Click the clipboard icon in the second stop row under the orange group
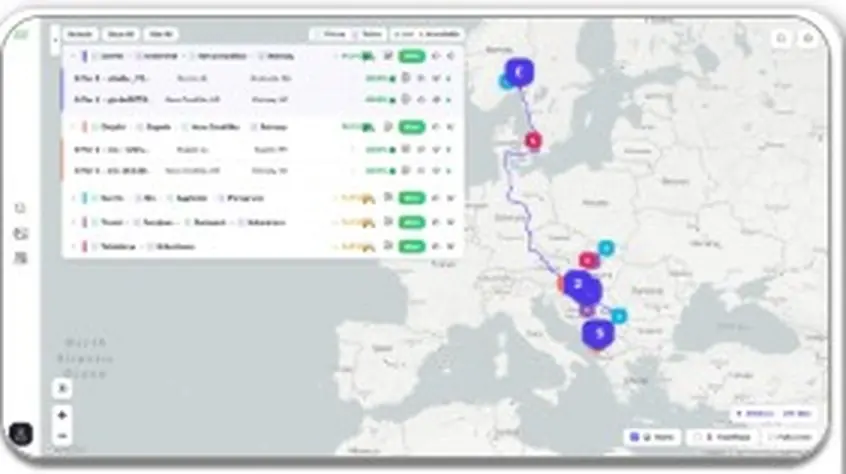Screen dimensions: 846x474 coord(406,170)
